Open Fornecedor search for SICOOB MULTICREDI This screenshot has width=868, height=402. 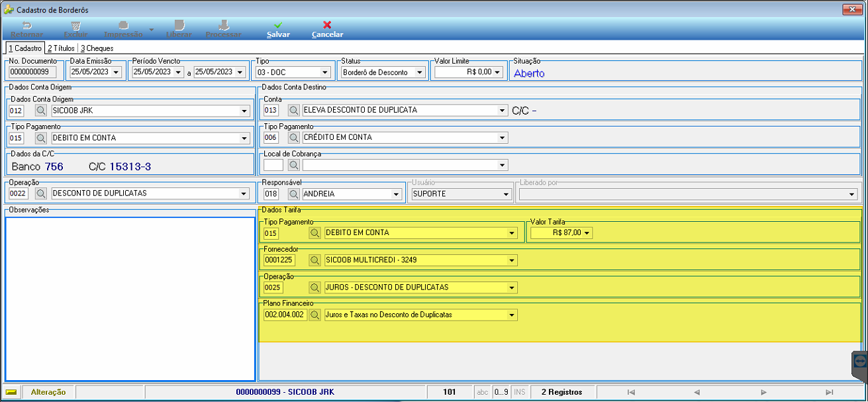click(315, 260)
